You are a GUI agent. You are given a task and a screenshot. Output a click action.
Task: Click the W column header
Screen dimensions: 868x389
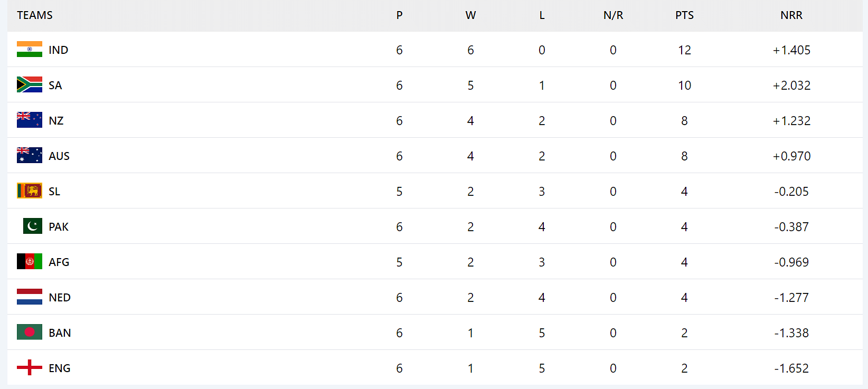470,15
